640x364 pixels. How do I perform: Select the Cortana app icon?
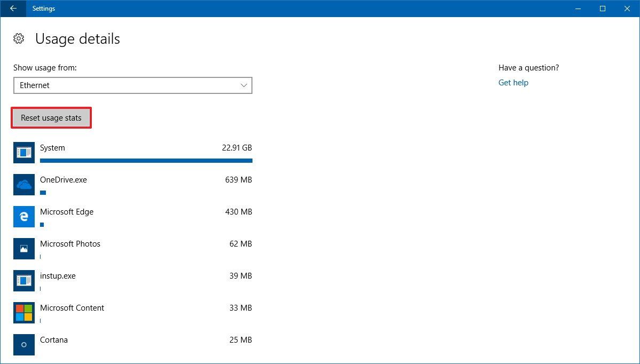point(23,345)
